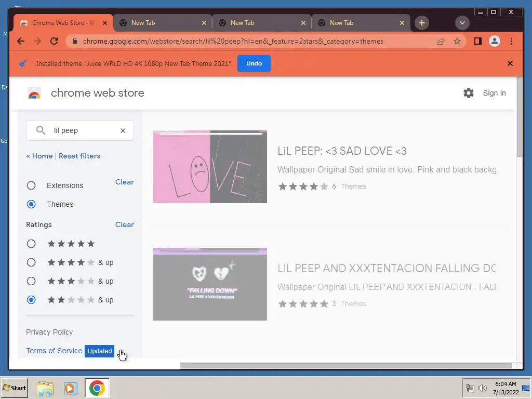532x399 pixels.
Task: Reload the current web store page
Action: click(x=54, y=42)
